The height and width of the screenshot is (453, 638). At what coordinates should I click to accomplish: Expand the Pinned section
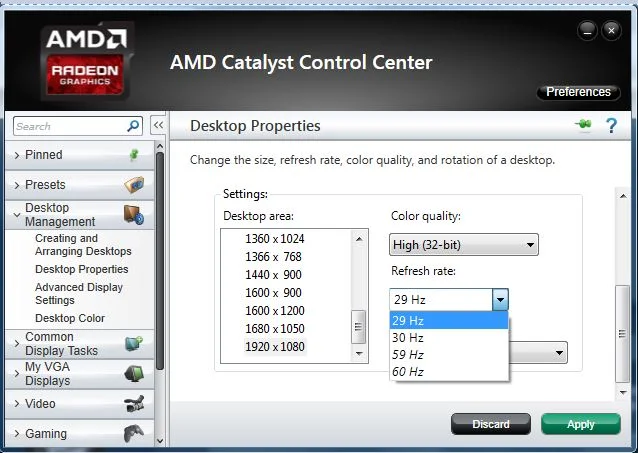tap(17, 155)
